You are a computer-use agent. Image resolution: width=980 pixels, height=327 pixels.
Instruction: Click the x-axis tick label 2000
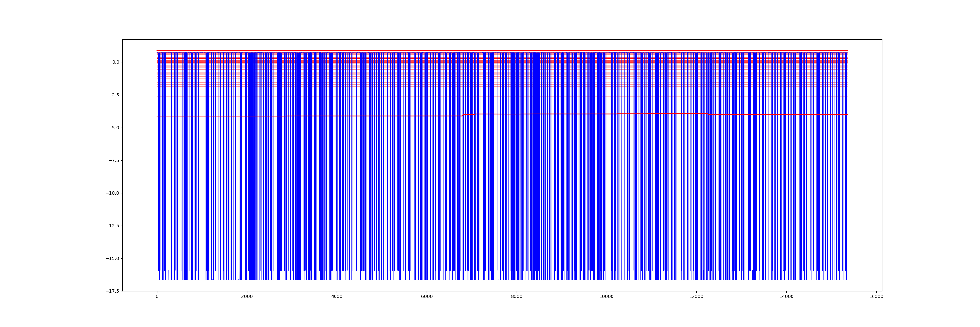point(247,297)
